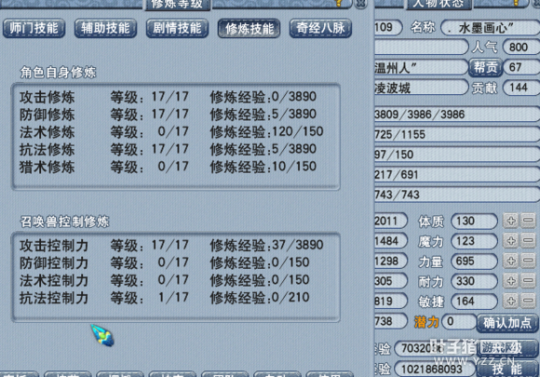Click the 帮贡 button
The height and width of the screenshot is (377, 540).
(x=485, y=67)
